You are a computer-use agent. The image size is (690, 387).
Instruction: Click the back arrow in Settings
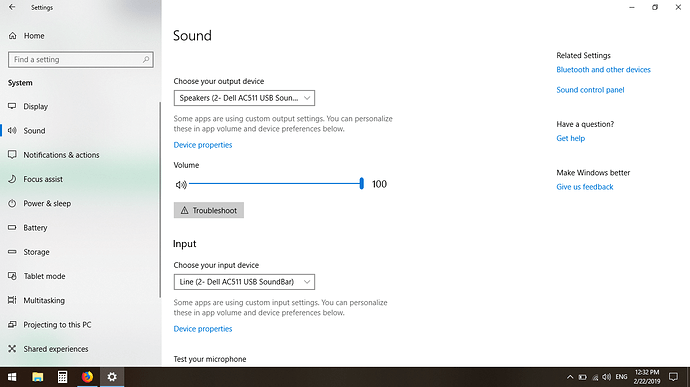click(x=12, y=7)
